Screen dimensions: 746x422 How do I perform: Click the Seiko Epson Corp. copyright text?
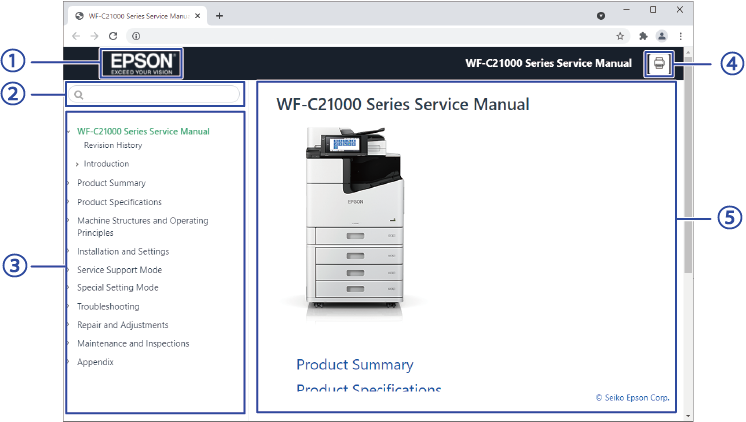[x=632, y=398]
